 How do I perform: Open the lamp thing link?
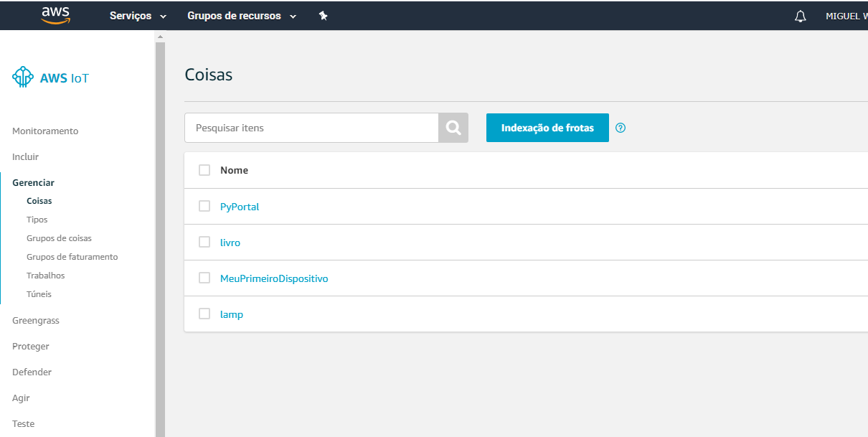coord(232,314)
